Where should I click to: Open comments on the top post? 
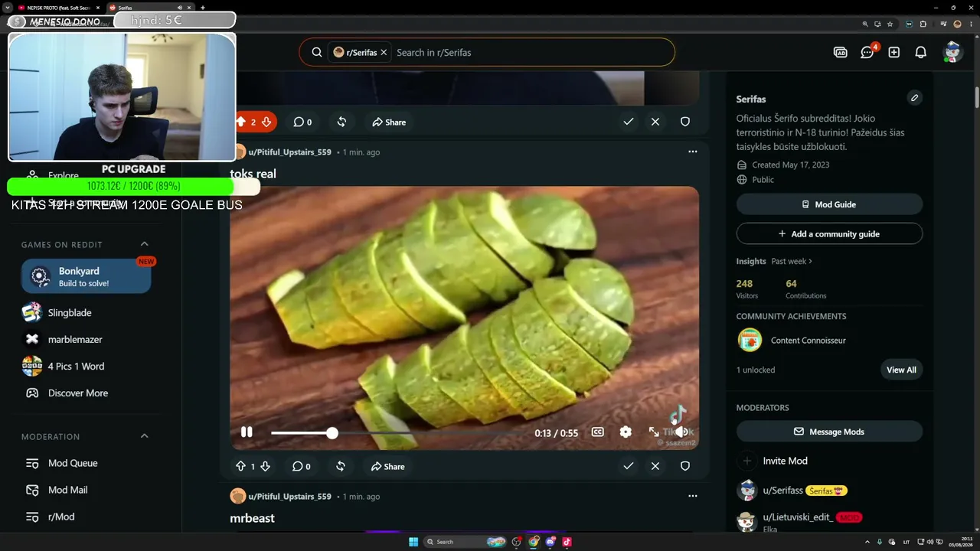302,122
